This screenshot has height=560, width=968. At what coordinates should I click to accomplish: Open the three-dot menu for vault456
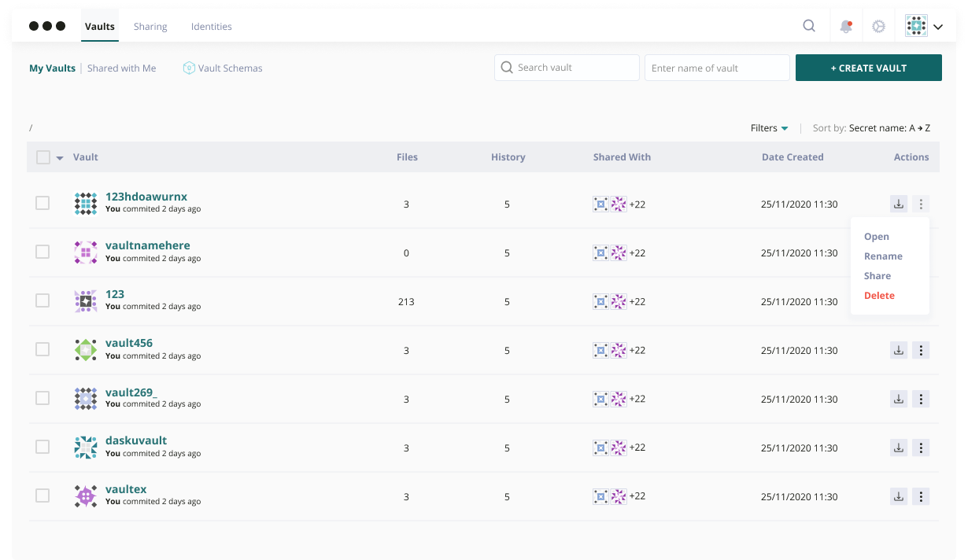pos(921,350)
